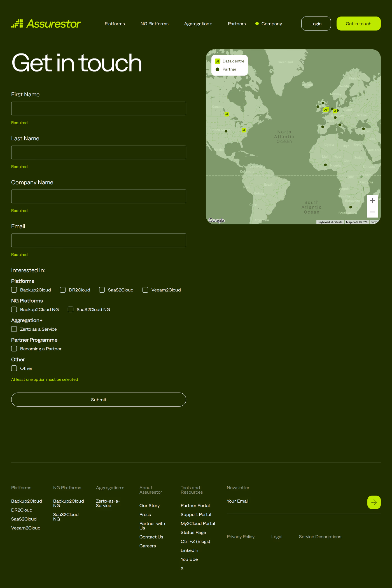Image resolution: width=392 pixels, height=588 pixels.
Task: Open the My2Cloud Portal link
Action: [198, 523]
